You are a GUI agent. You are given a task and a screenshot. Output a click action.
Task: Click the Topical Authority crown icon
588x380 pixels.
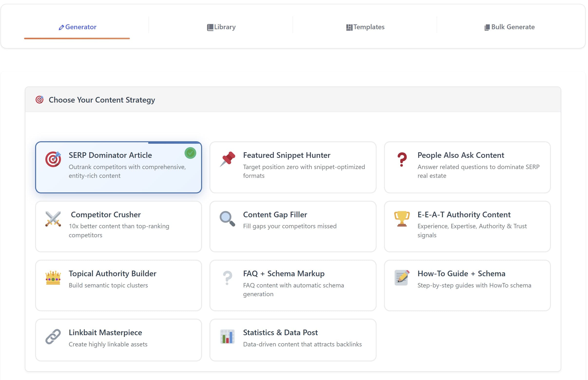point(53,278)
